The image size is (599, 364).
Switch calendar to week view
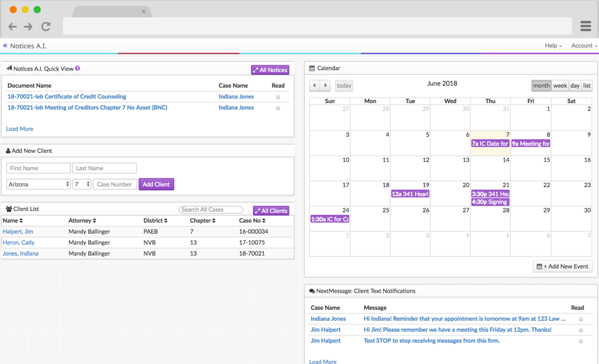560,86
